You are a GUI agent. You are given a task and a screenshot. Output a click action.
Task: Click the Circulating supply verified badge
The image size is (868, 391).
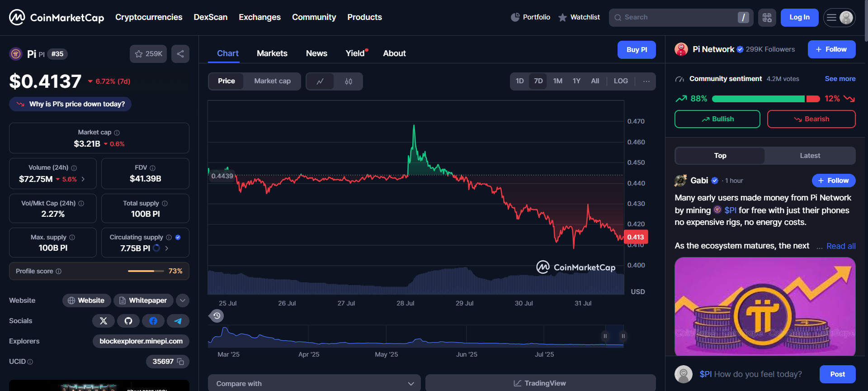pyautogui.click(x=178, y=238)
